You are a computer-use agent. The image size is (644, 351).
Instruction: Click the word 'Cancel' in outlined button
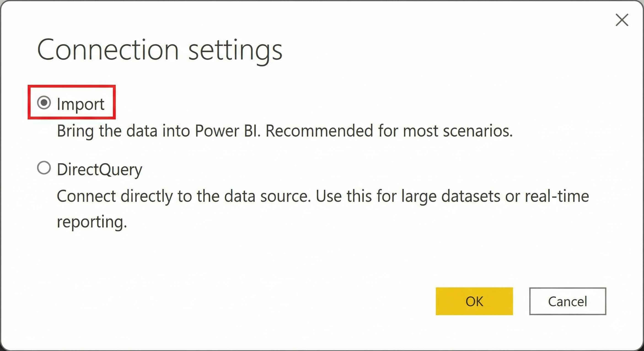(567, 302)
